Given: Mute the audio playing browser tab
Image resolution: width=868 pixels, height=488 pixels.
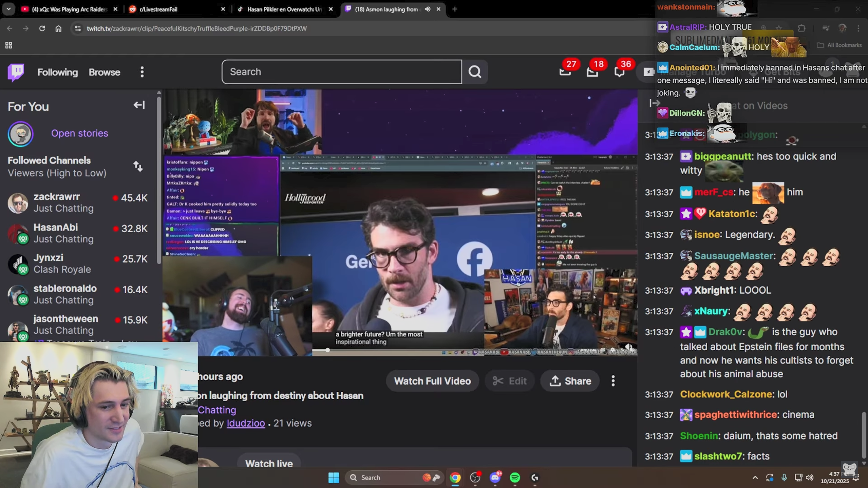Looking at the screenshot, I should pos(428,9).
